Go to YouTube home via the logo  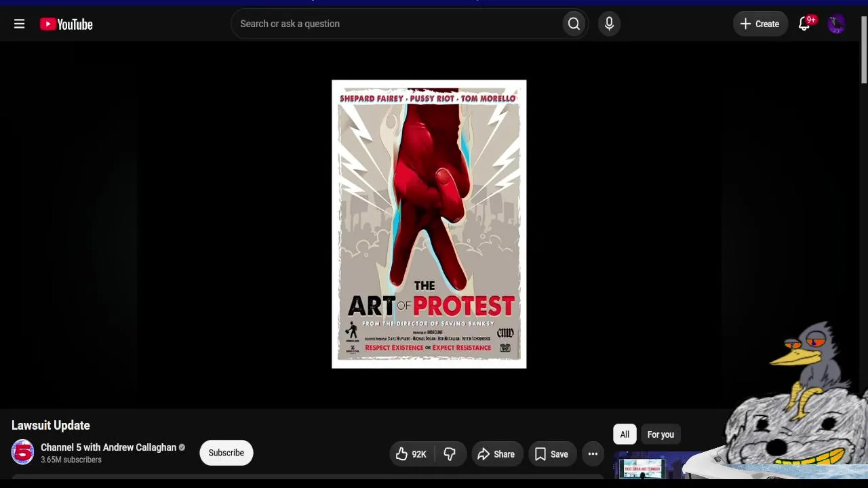pyautogui.click(x=66, y=24)
